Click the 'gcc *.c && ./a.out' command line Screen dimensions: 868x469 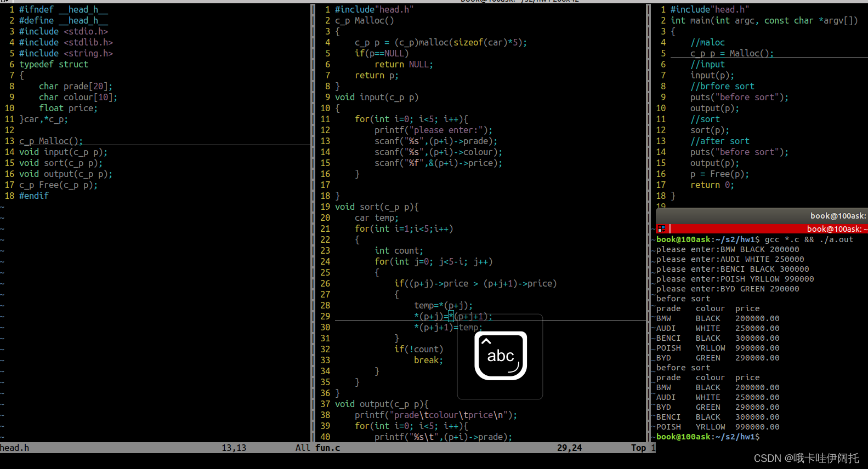pos(809,239)
